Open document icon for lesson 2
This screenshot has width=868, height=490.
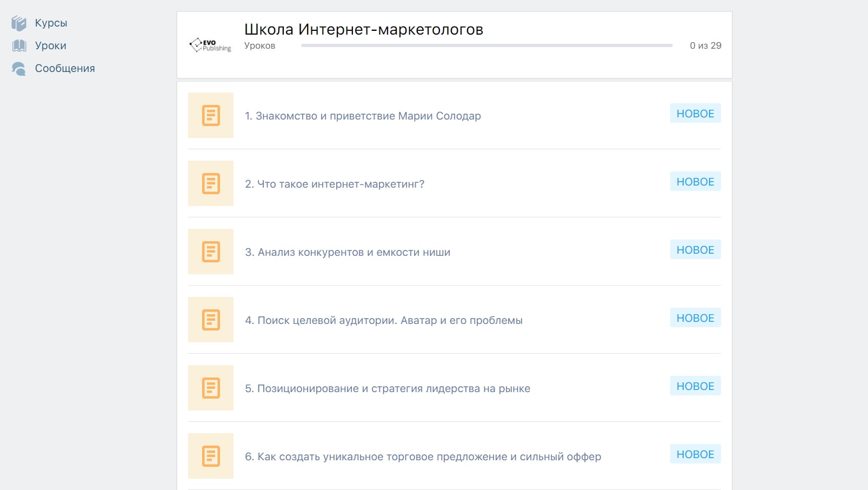[x=211, y=183]
